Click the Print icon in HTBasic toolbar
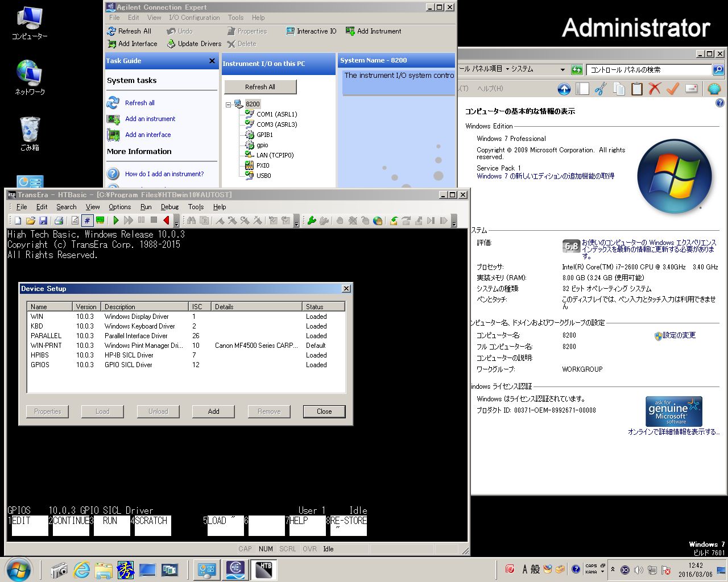728x582 pixels. pyautogui.click(x=59, y=221)
